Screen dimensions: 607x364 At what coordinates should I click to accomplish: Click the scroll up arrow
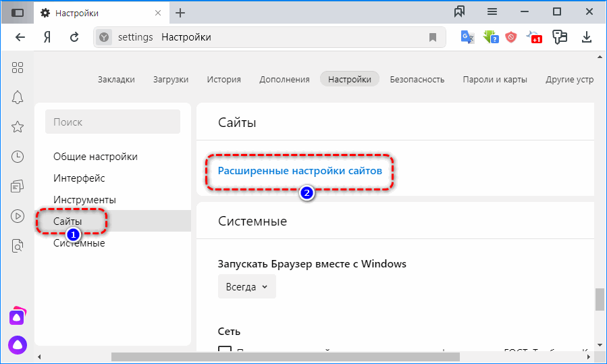coord(600,57)
